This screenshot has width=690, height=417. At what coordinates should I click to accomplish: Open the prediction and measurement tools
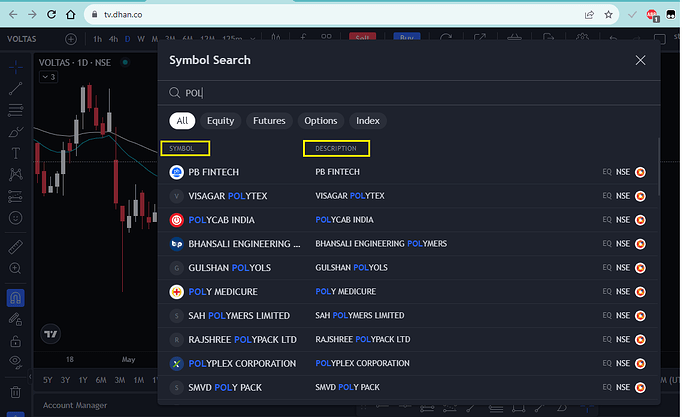15,196
